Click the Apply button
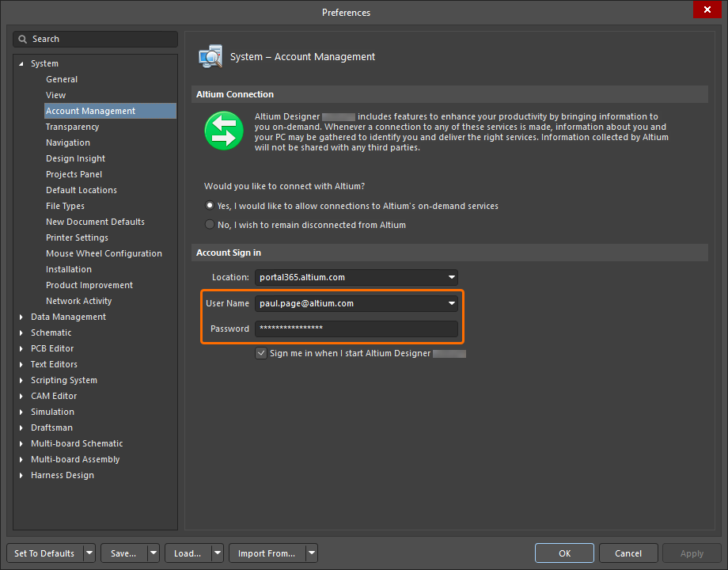The height and width of the screenshot is (570, 728). click(692, 553)
